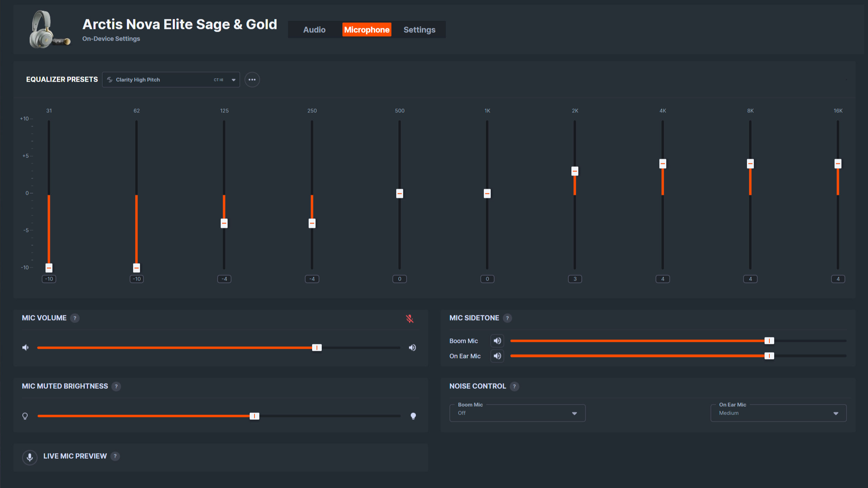Click the Boom Mic sidetone slider handle

pos(769,341)
